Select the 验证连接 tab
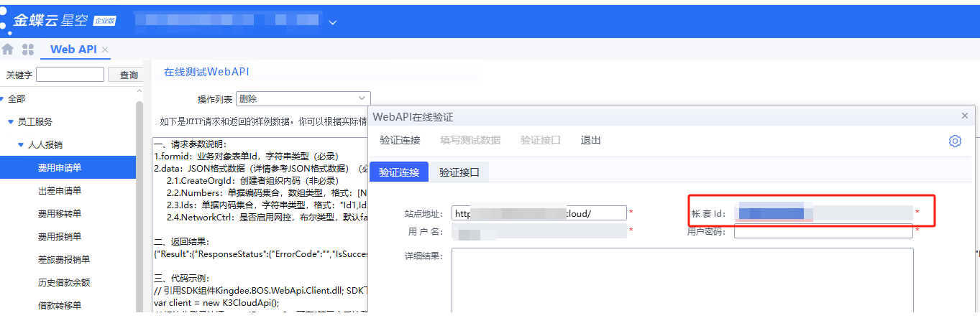 399,172
